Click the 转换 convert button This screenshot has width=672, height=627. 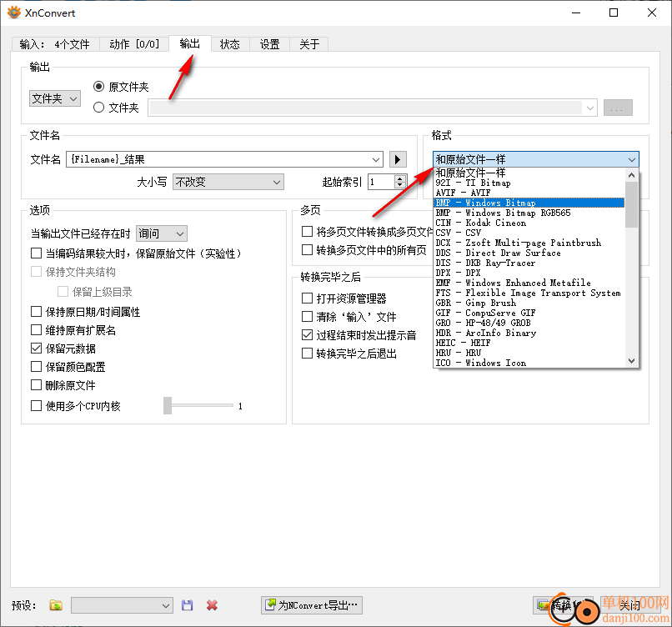coord(563,605)
